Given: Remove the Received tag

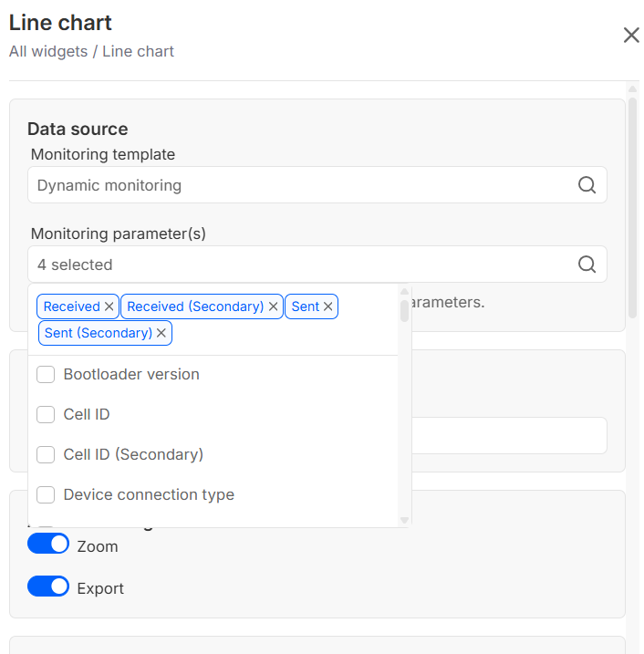Looking at the screenshot, I should coord(109,307).
